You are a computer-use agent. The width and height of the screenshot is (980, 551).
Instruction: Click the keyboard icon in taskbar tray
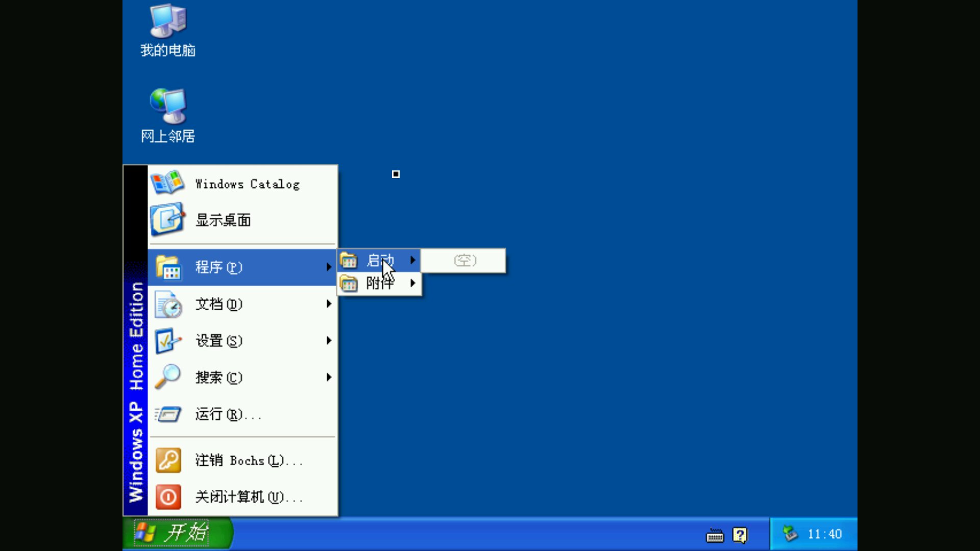[715, 535]
